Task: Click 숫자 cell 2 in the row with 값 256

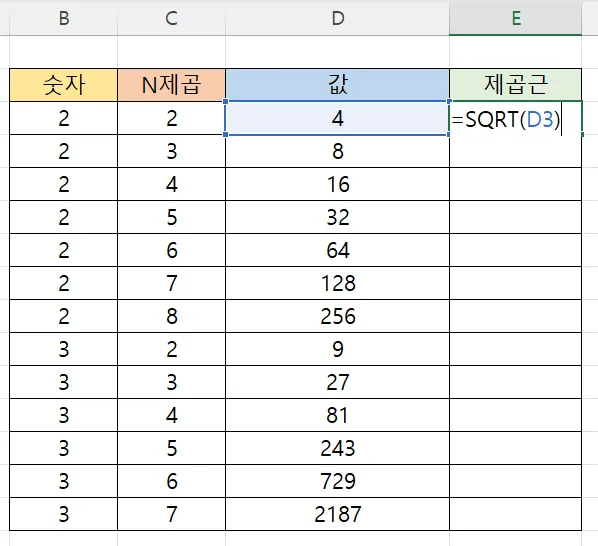Action: pos(63,316)
